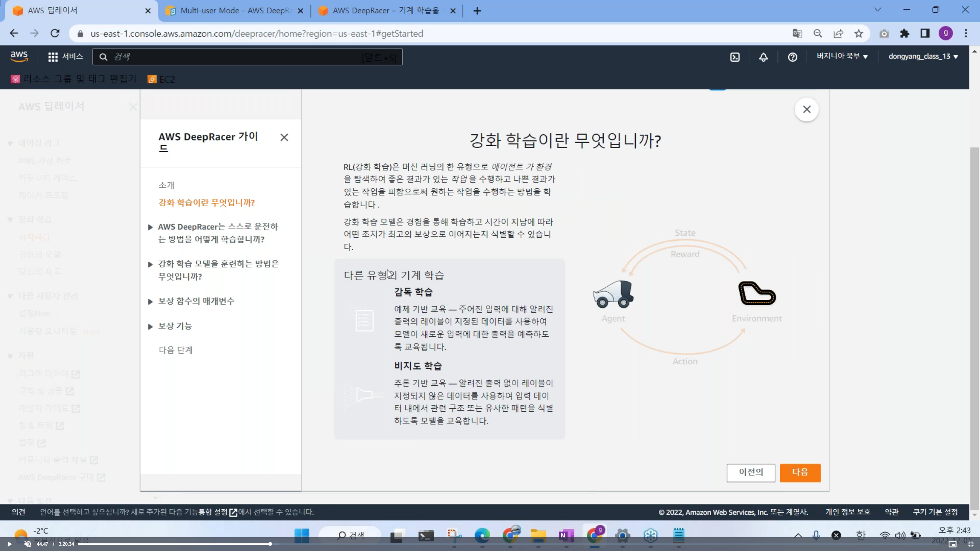Open the AWS help question-mark icon
Image resolution: width=980 pixels, height=551 pixels.
792,57
